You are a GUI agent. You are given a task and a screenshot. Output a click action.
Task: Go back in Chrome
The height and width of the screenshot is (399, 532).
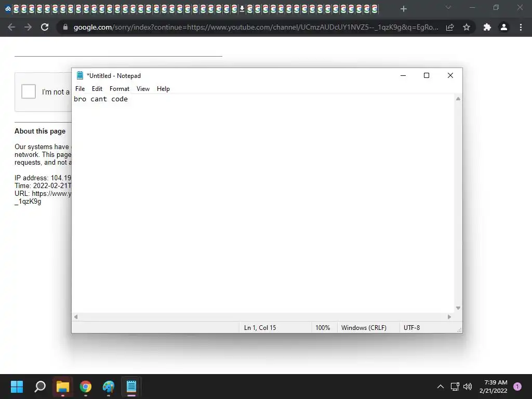click(x=11, y=27)
